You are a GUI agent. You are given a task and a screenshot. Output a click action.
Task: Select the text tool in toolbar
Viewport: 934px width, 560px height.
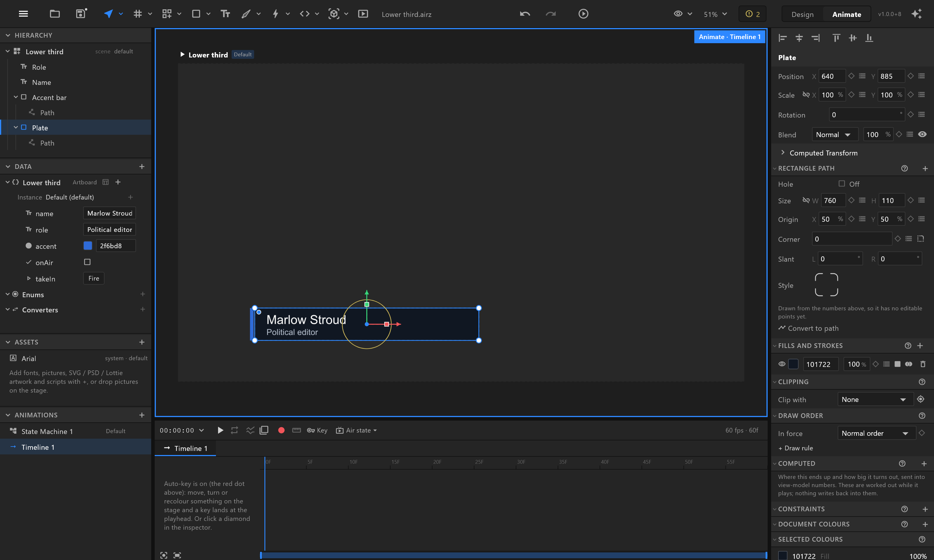tap(225, 14)
